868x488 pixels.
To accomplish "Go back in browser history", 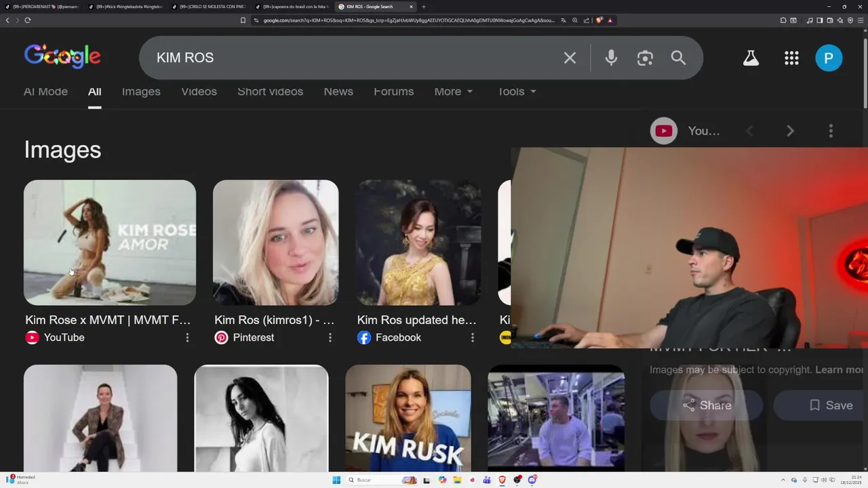I will click(x=7, y=20).
